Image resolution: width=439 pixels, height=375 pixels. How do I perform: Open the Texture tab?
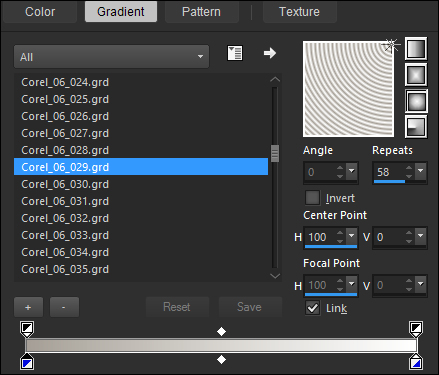click(x=299, y=12)
